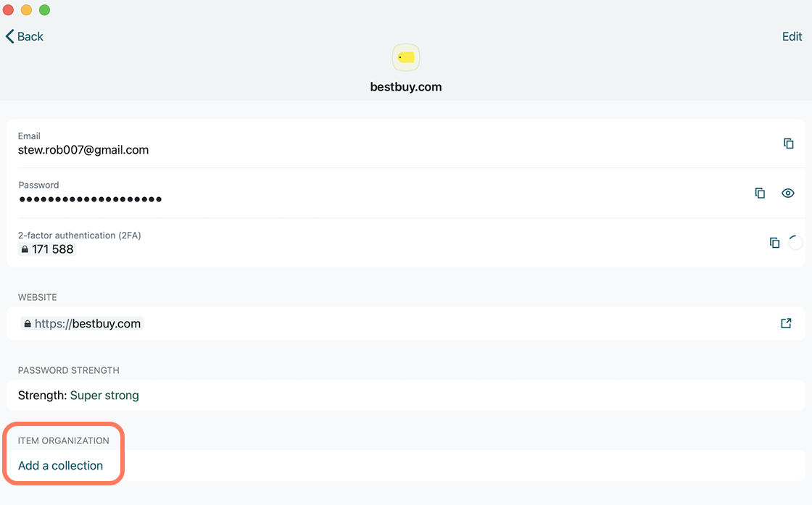Image resolution: width=812 pixels, height=505 pixels.
Task: Click the bestbuy.com title
Action: 406,87
